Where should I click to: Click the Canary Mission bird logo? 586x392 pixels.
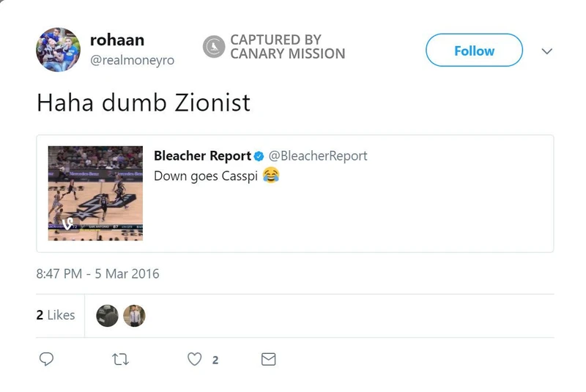213,47
